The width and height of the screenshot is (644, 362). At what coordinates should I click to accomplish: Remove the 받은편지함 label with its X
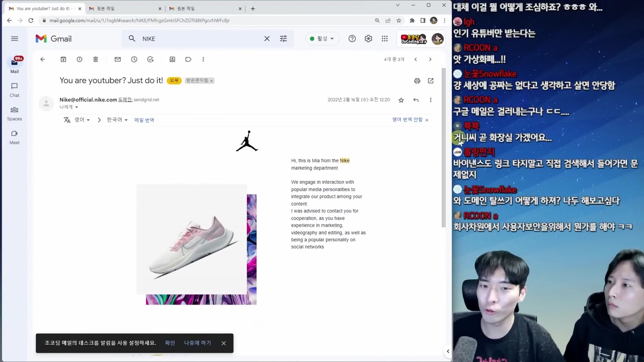pos(211,81)
